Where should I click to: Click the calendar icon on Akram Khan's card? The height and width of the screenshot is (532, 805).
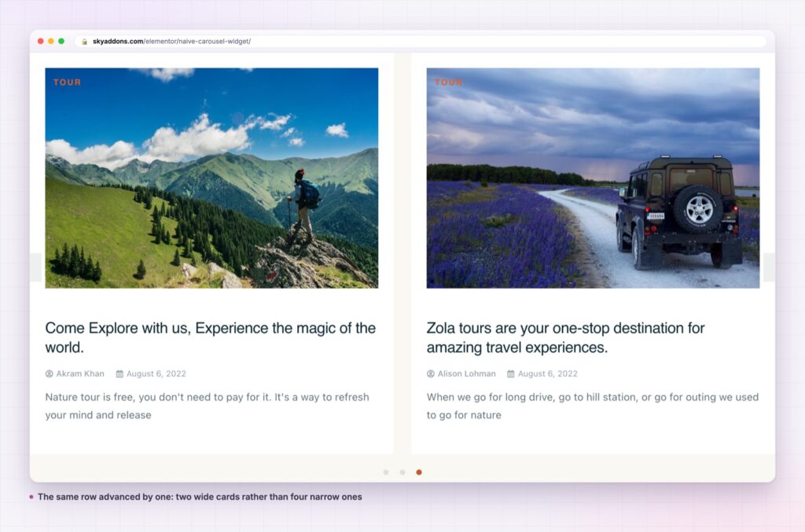(119, 374)
